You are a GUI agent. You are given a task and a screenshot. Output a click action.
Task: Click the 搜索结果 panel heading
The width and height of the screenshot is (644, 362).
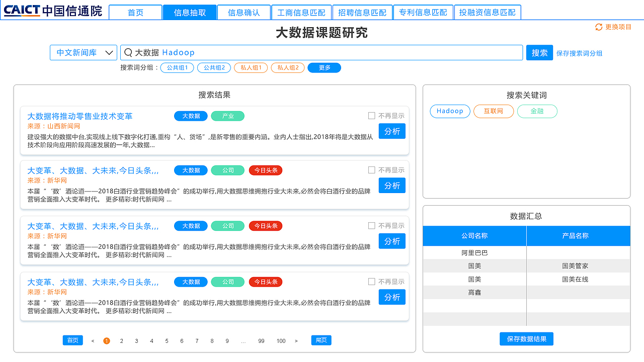tap(214, 95)
